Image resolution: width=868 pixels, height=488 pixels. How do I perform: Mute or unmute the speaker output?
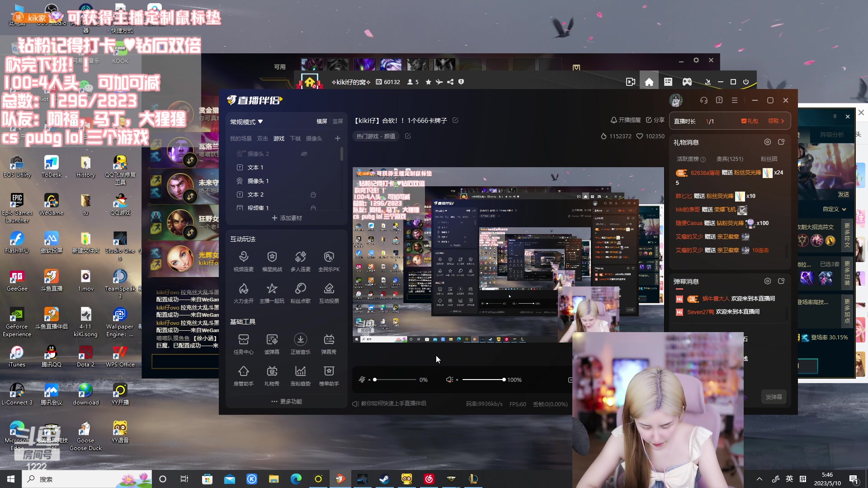click(x=449, y=380)
